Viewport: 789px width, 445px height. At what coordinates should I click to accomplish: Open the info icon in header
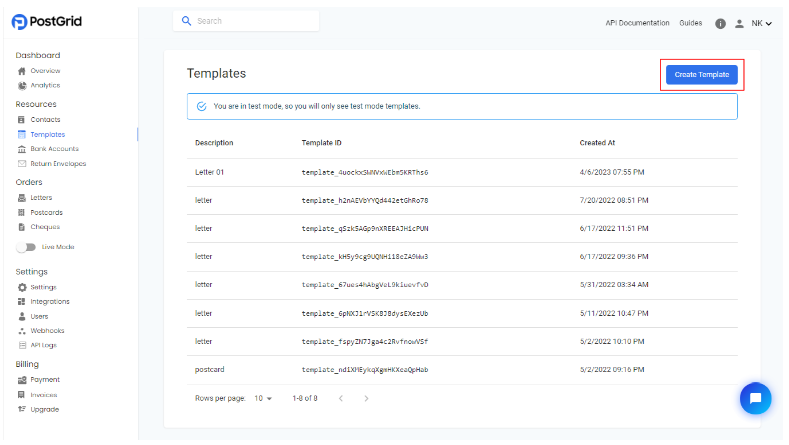[720, 23]
